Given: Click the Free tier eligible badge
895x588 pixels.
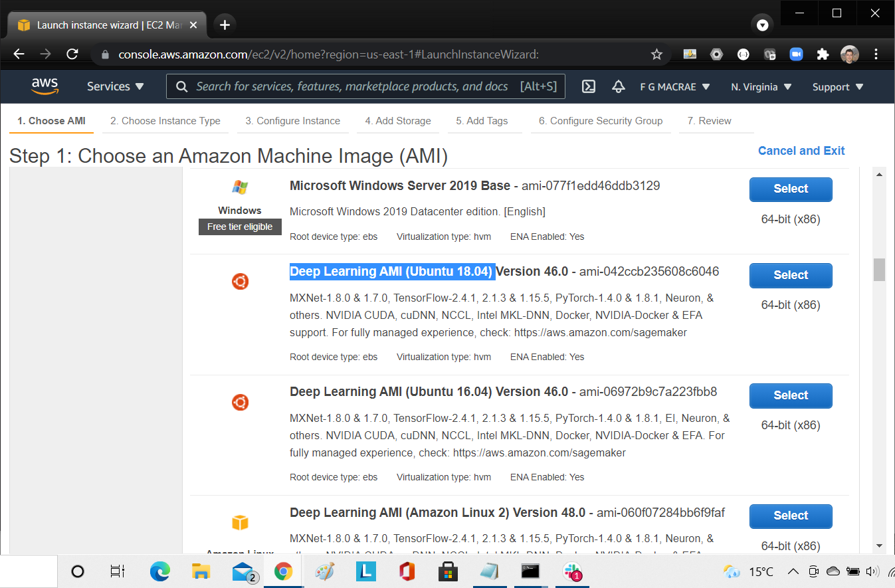Looking at the screenshot, I should (x=240, y=227).
